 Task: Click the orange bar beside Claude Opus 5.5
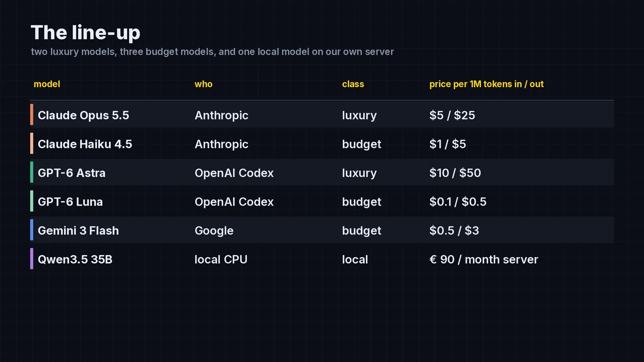(32, 115)
